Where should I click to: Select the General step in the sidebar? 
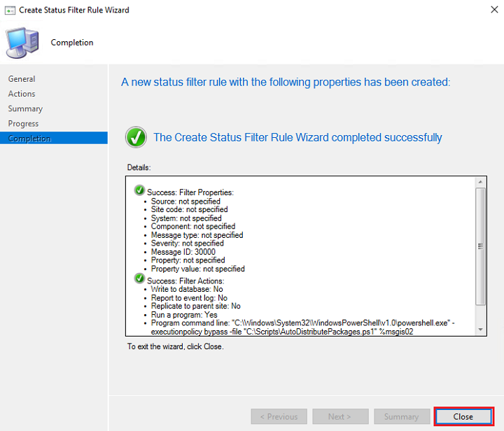[x=22, y=79]
